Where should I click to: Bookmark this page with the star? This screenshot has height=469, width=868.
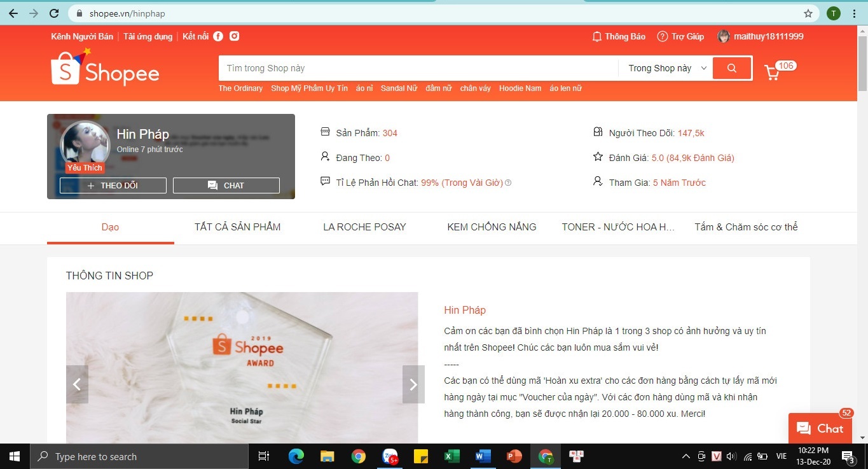(808, 13)
